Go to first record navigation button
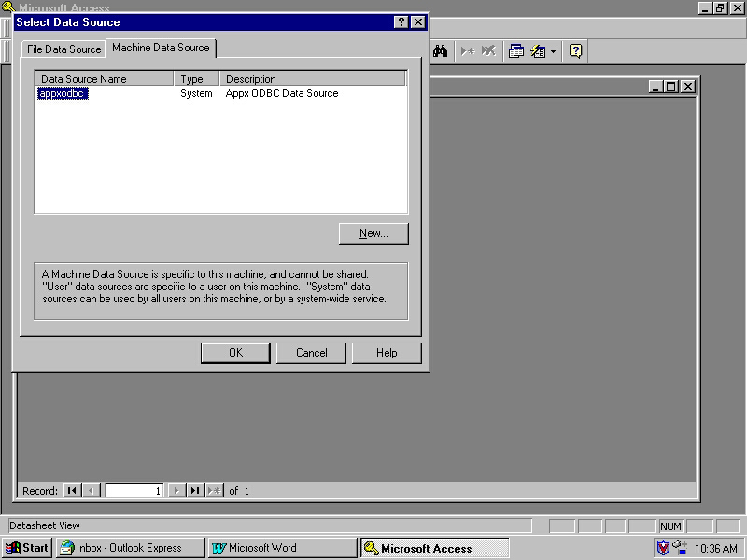Image resolution: width=747 pixels, height=560 pixels. 72,491
